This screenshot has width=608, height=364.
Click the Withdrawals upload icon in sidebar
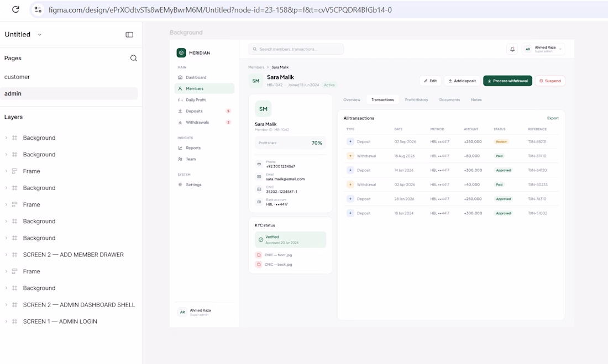pos(180,123)
